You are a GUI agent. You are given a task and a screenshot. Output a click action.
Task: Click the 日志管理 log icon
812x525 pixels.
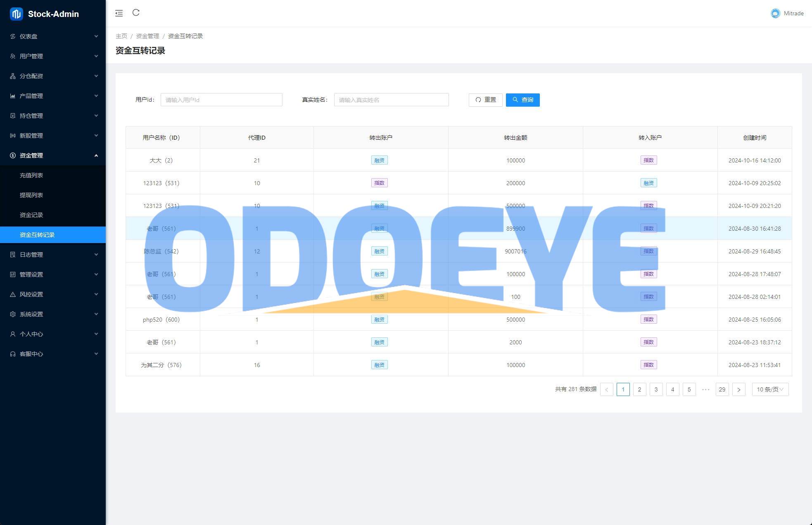13,255
